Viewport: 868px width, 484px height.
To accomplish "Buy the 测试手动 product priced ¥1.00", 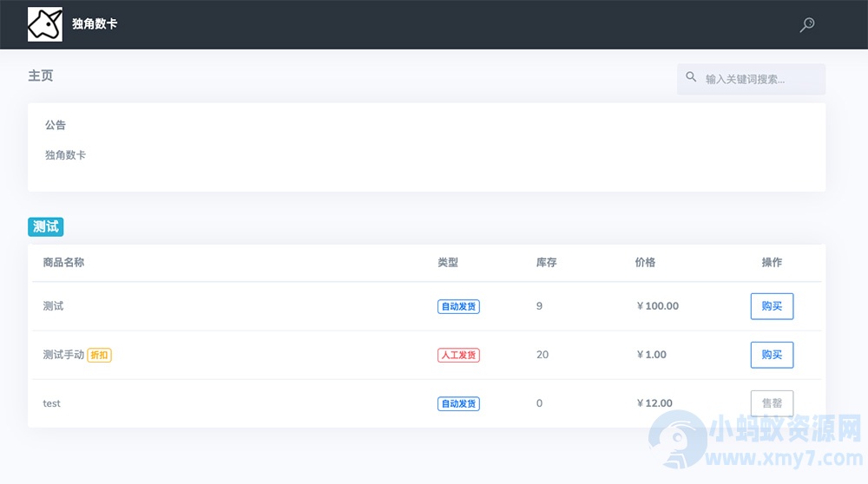I will point(772,355).
